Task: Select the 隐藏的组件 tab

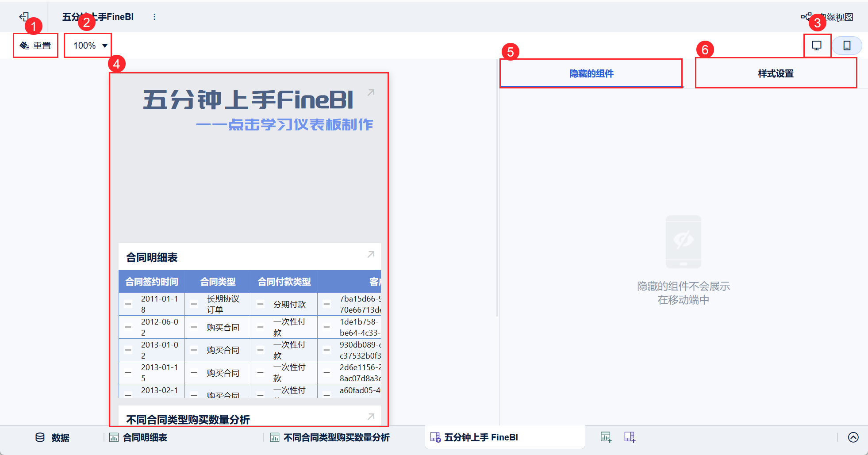Action: [591, 73]
